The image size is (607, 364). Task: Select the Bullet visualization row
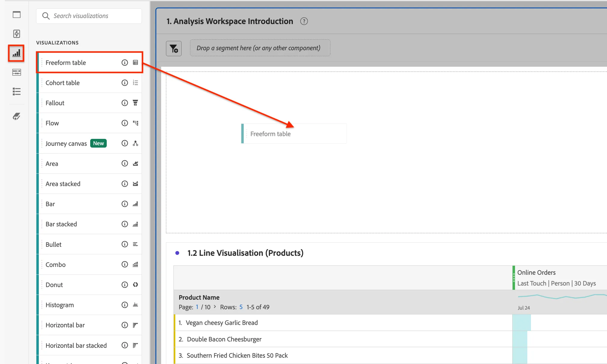click(89, 244)
